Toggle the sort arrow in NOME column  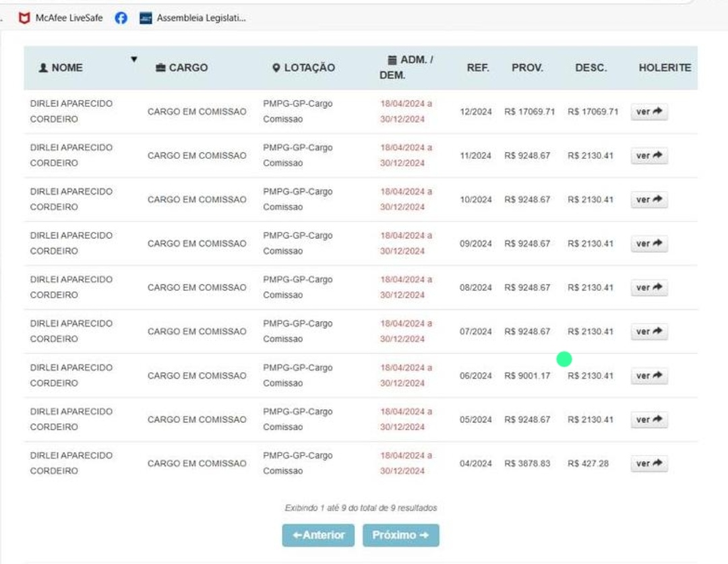[133, 60]
